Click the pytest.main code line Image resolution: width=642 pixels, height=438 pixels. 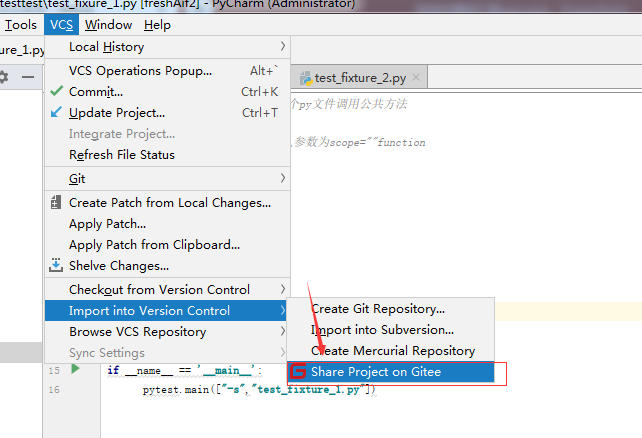[x=259, y=390]
